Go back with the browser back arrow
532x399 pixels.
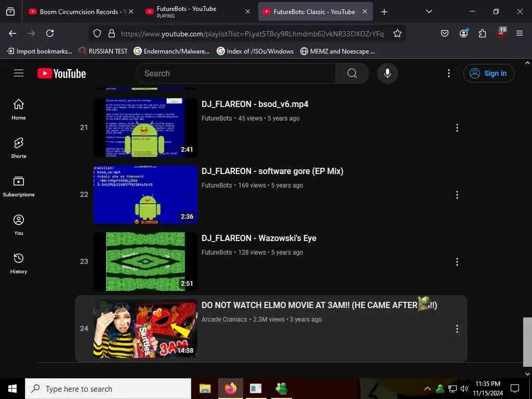(x=12, y=33)
